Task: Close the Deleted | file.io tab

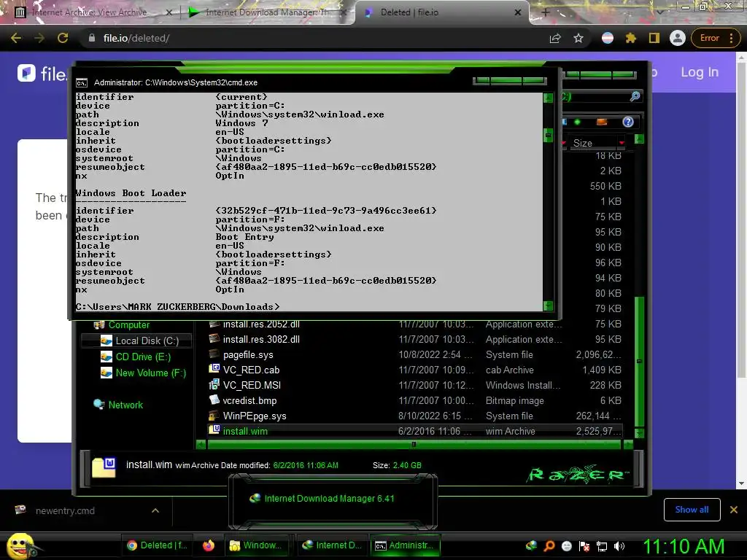Action: coord(518,13)
